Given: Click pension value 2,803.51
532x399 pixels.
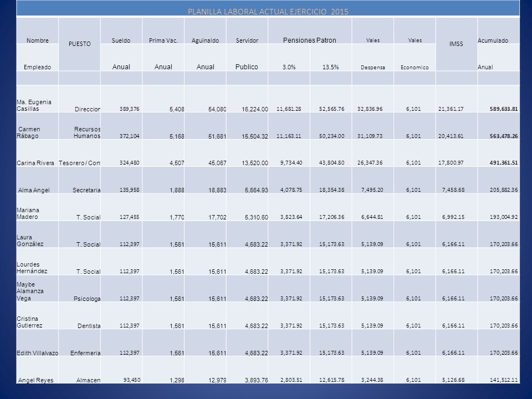Looking at the screenshot, I should (x=291, y=380).
